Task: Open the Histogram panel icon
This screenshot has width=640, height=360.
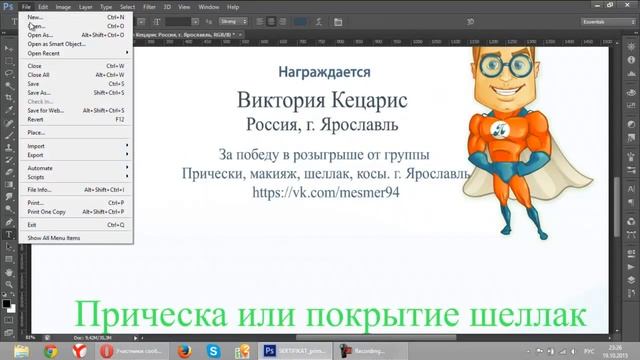Action: tap(631, 74)
